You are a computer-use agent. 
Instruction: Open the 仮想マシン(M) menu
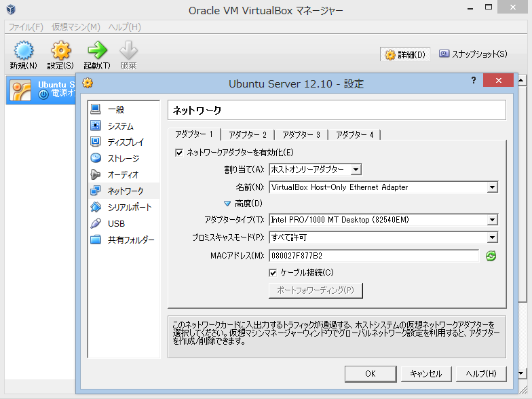click(x=76, y=27)
